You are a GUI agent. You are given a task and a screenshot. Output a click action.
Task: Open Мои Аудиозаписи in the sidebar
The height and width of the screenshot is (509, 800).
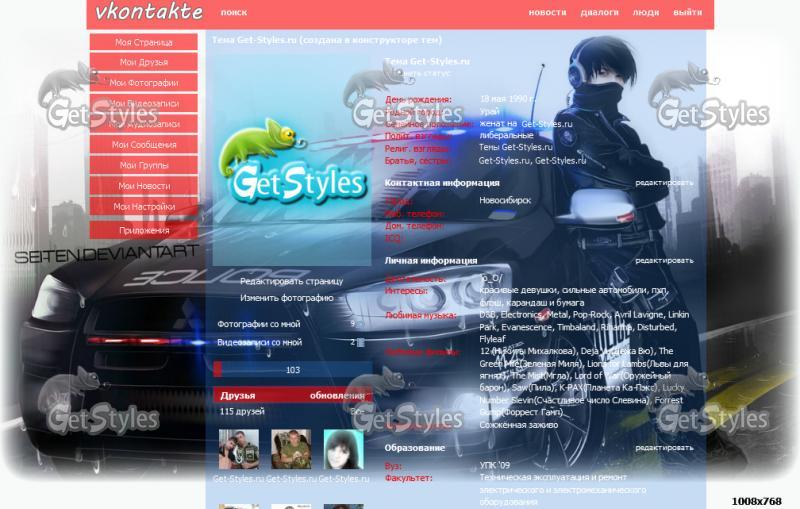pyautogui.click(x=143, y=124)
